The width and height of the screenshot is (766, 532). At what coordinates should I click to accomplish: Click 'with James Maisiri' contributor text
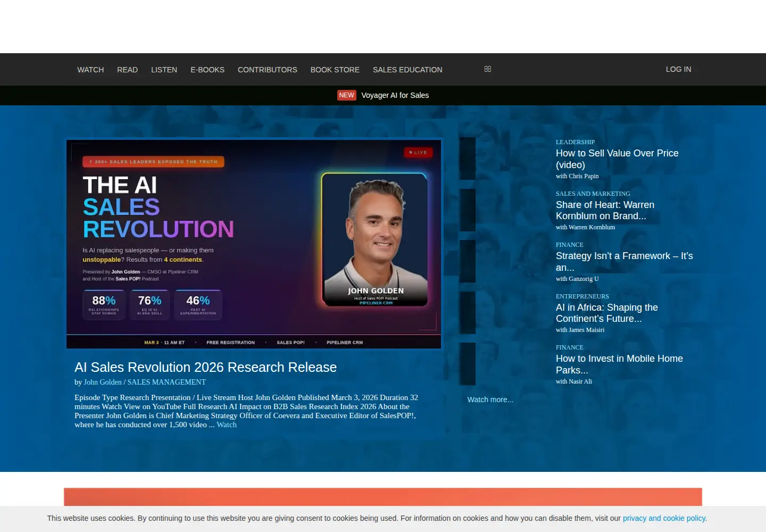580,330
